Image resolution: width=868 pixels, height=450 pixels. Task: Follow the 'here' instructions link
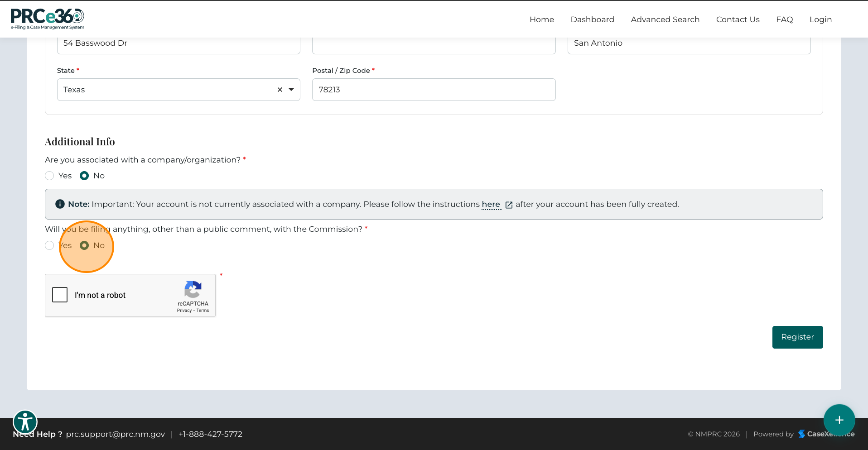coord(491,204)
